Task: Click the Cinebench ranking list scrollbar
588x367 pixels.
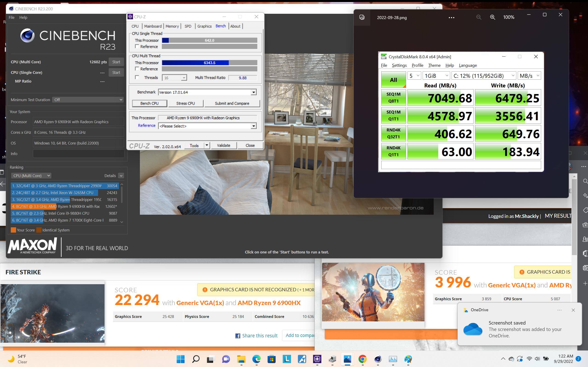Action: pyautogui.click(x=122, y=194)
